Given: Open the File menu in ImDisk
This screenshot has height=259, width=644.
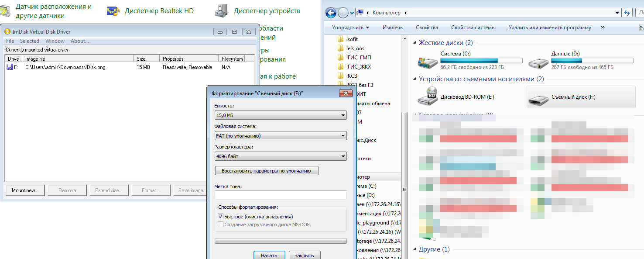Looking at the screenshot, I should (10, 41).
